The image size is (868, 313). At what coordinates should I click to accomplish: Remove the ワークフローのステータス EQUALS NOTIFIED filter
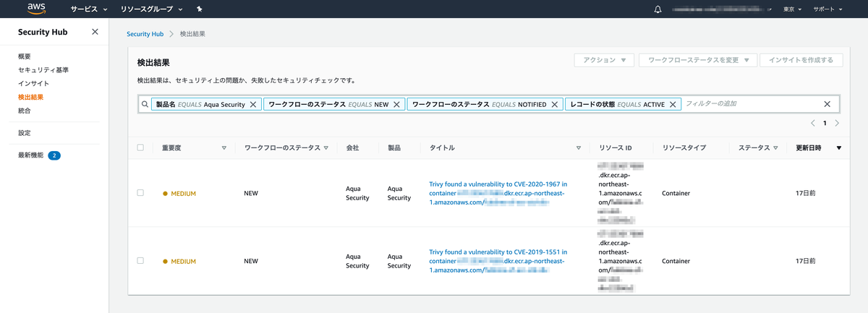tap(555, 104)
